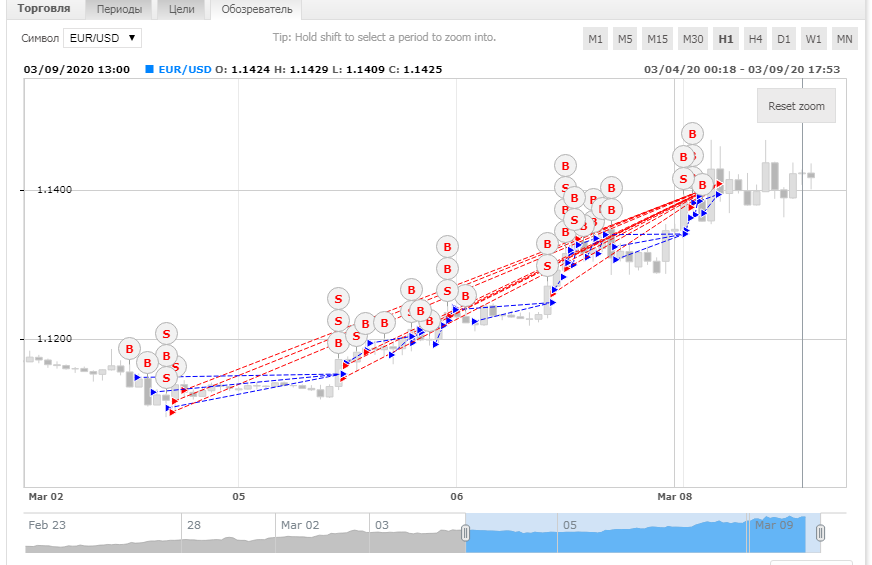
Task: Click the Mar 02 label in navigator
Action: point(300,525)
